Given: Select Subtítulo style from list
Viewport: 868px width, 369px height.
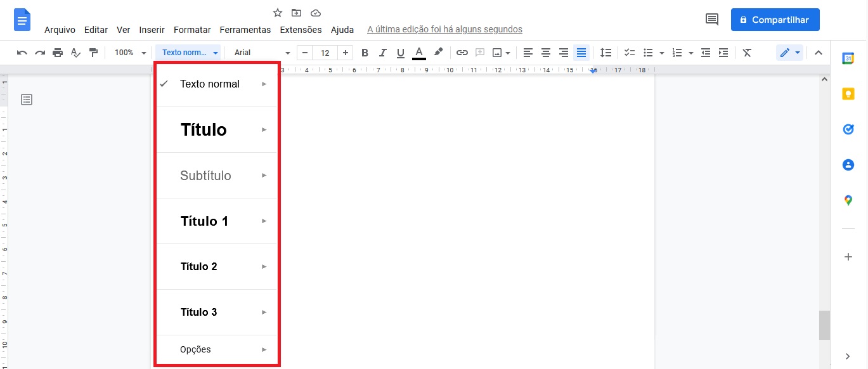Looking at the screenshot, I should pos(205,176).
